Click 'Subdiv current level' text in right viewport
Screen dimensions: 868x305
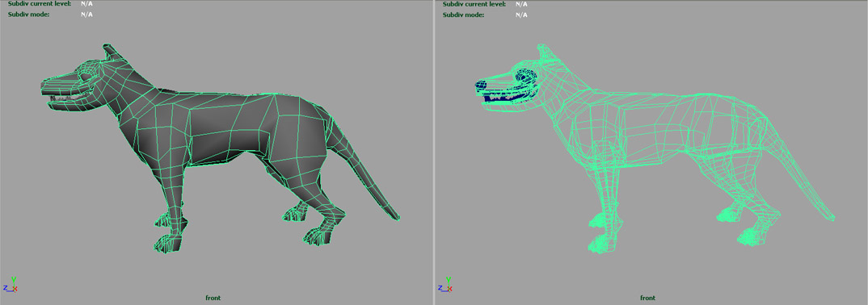(474, 4)
